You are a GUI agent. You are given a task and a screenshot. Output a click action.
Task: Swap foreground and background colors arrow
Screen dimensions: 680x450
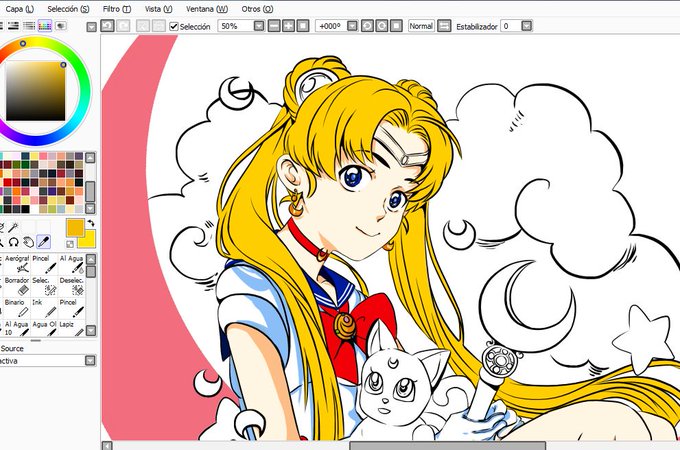(x=91, y=223)
